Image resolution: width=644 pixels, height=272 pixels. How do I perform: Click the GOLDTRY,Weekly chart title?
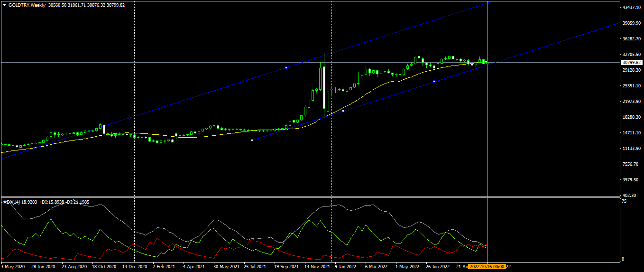point(27,5)
